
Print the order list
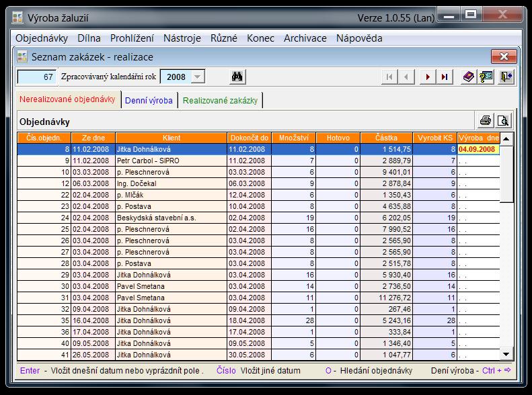click(x=486, y=121)
